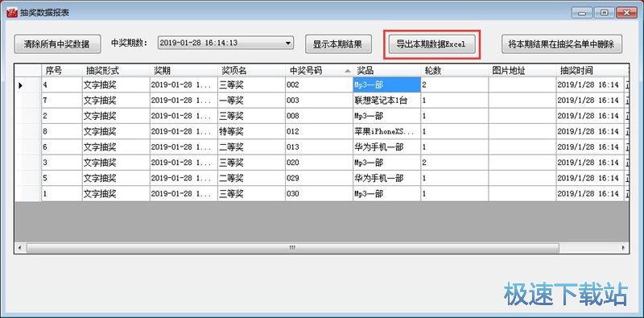Screen dimensions: 644x318
Task: Click 文字抽奖 cell in the 030 row
Action: coord(116,194)
